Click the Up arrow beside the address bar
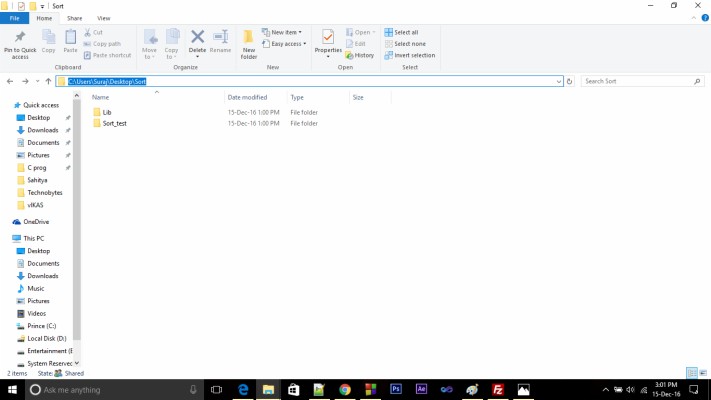The image size is (711, 400). 48,81
